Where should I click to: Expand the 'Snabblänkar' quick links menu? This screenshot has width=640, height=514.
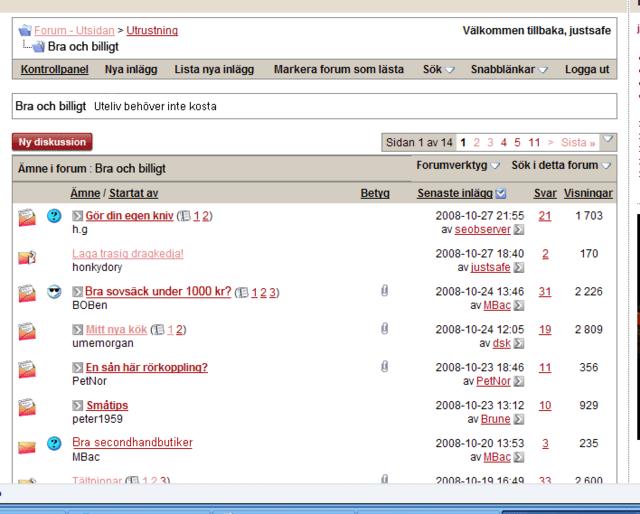click(x=523, y=70)
